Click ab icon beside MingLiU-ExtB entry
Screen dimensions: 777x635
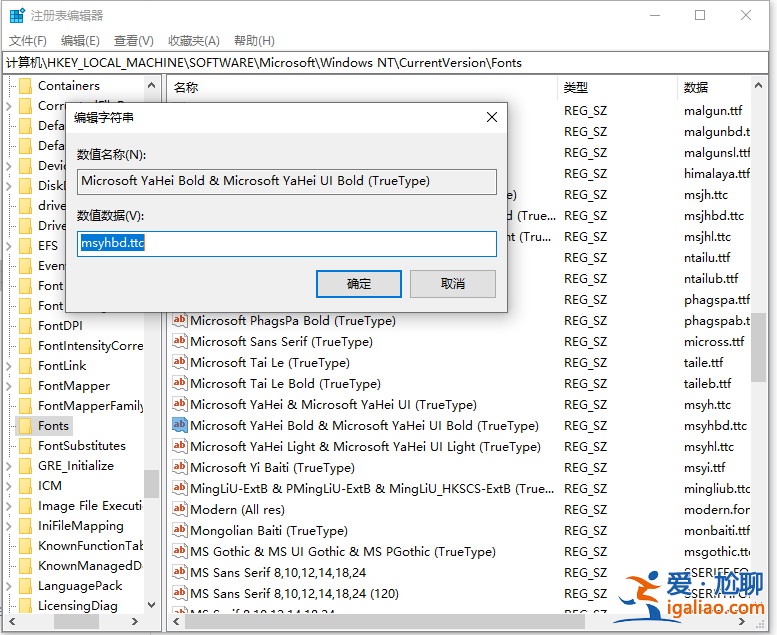pyautogui.click(x=179, y=488)
